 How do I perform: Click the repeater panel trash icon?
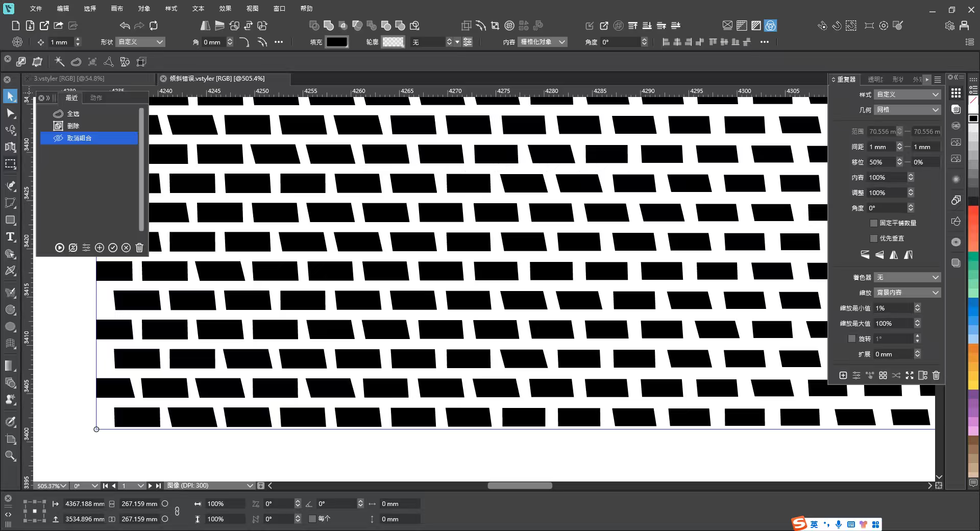point(936,375)
